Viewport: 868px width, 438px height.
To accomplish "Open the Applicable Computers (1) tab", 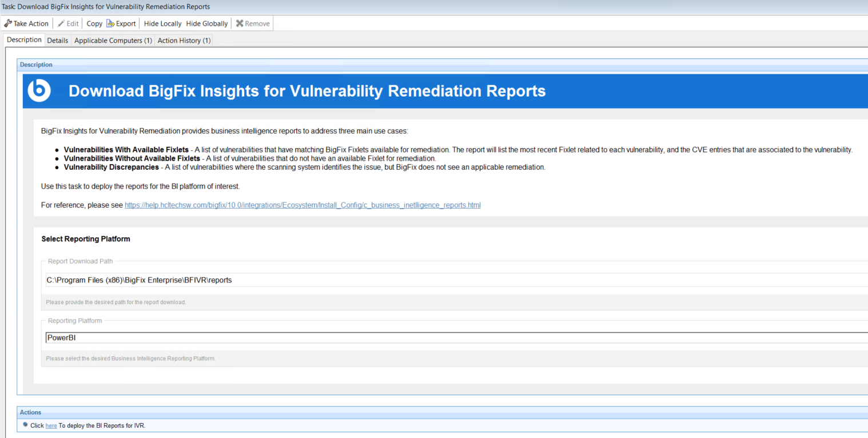I will pyautogui.click(x=113, y=41).
